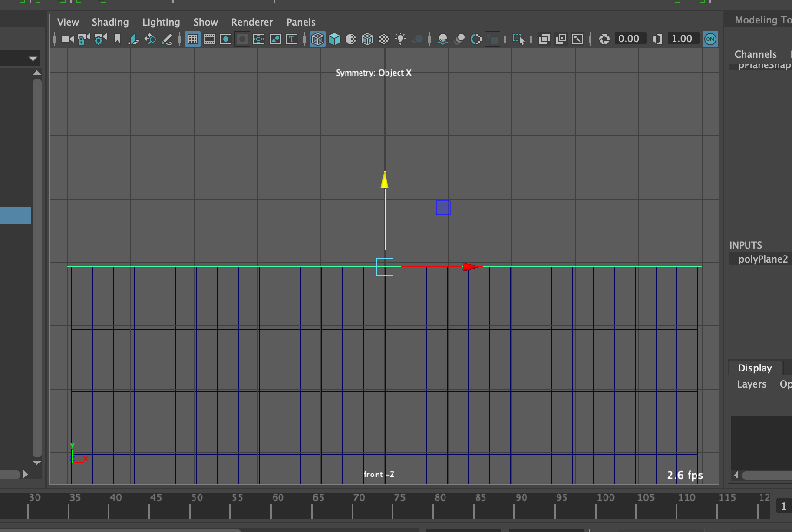Click the Image Plane icon
The width and height of the screenshot is (792, 532).
[x=133, y=39]
